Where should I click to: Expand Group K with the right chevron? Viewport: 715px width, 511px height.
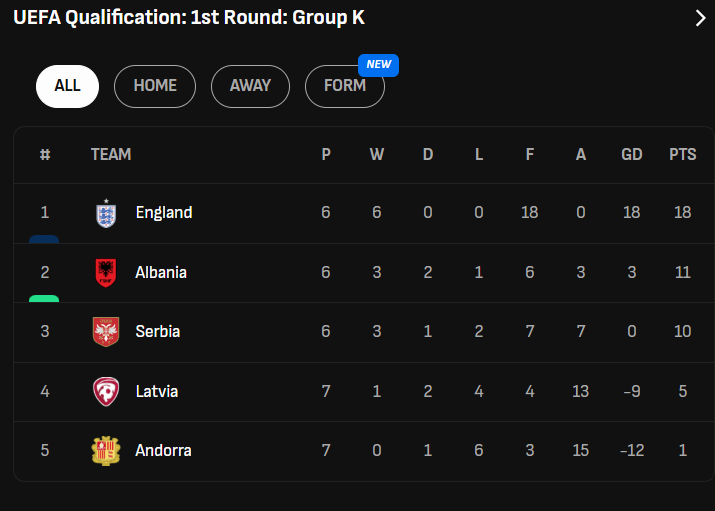[x=700, y=19]
